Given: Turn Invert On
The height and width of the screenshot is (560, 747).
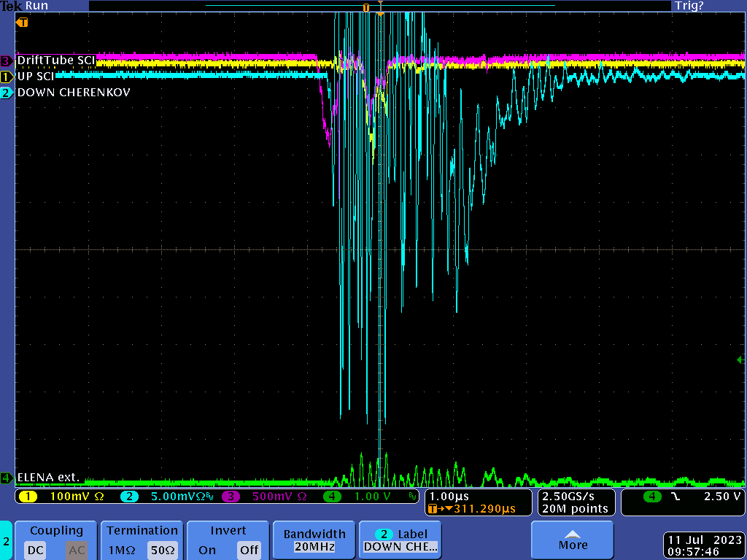Looking at the screenshot, I should pos(207,550).
